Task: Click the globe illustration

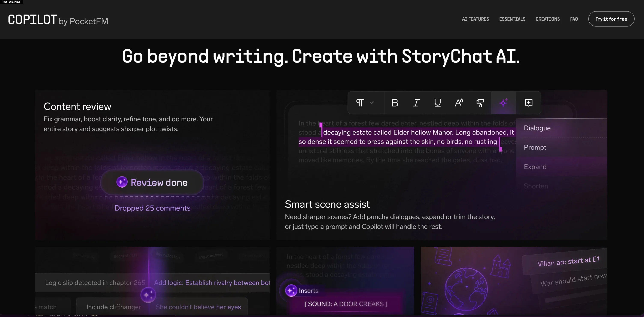Action: pyautogui.click(x=466, y=289)
